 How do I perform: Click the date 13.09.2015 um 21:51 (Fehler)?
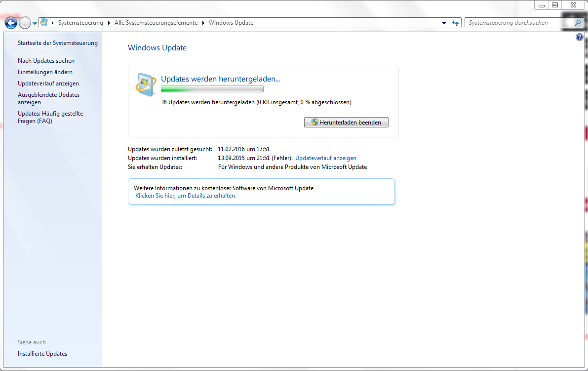(255, 158)
